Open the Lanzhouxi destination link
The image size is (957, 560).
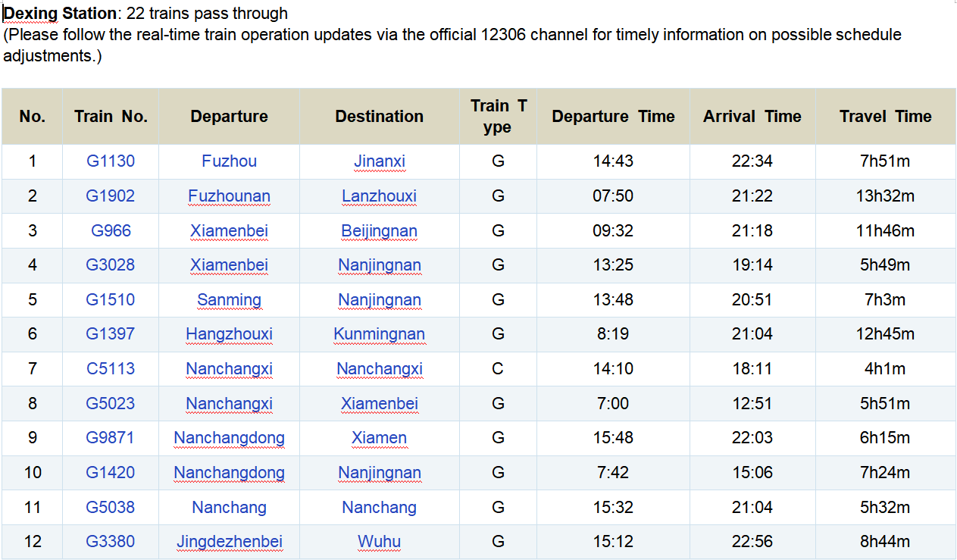(x=379, y=196)
